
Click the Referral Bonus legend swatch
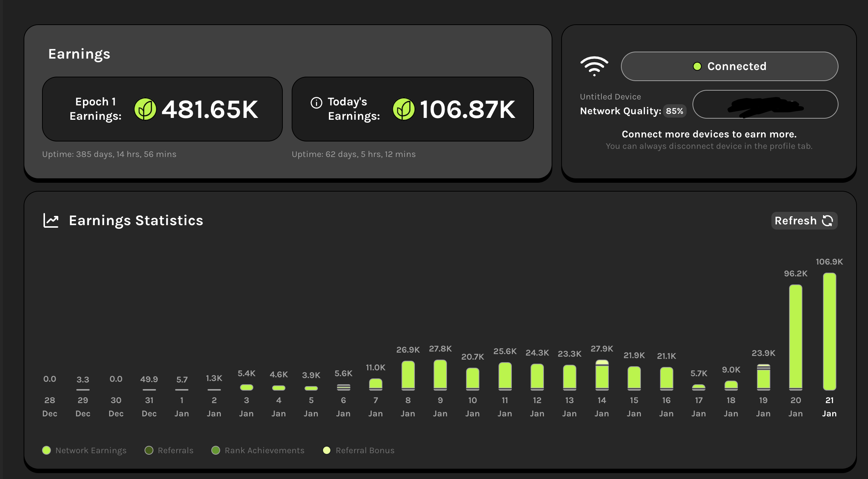click(x=327, y=450)
